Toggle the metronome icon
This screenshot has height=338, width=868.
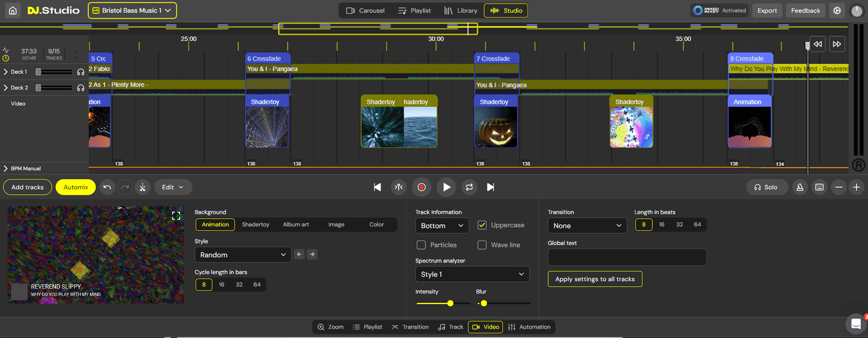tap(800, 187)
